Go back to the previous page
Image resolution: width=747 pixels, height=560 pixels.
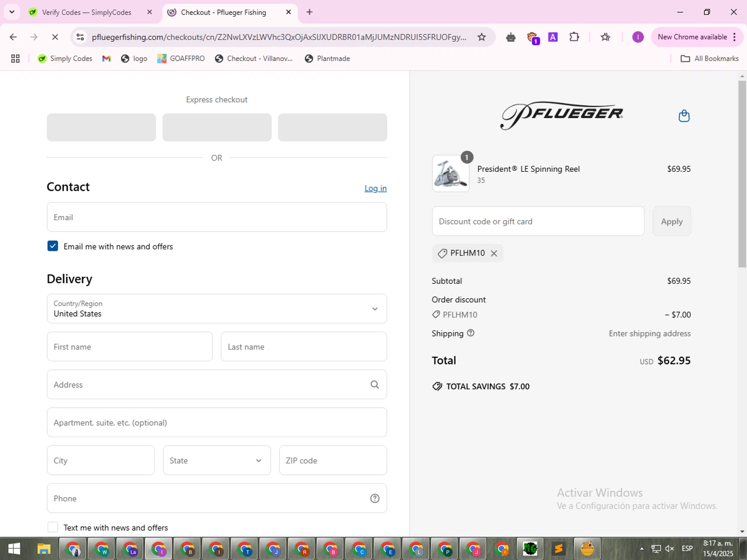(13, 37)
